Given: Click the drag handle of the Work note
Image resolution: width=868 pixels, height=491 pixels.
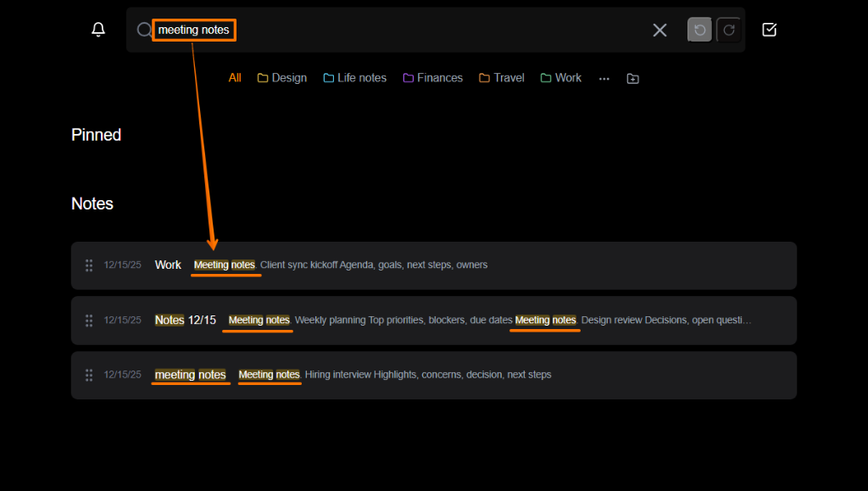Looking at the screenshot, I should click(x=88, y=265).
